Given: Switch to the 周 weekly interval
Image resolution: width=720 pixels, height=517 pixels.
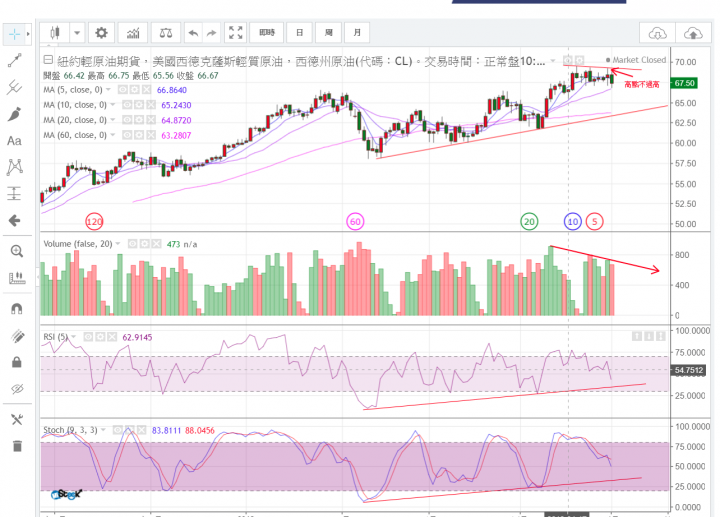Looking at the screenshot, I should tap(330, 32).
